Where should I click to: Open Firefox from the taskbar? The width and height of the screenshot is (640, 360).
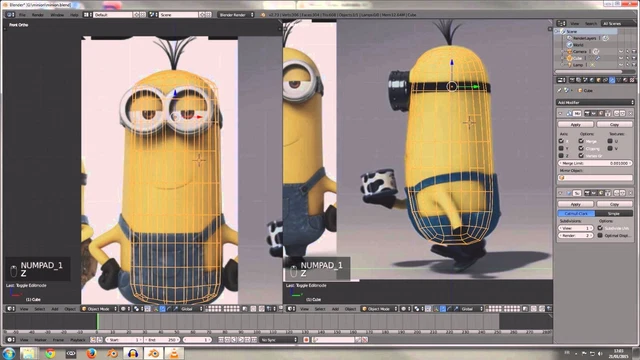pyautogui.click(x=91, y=353)
